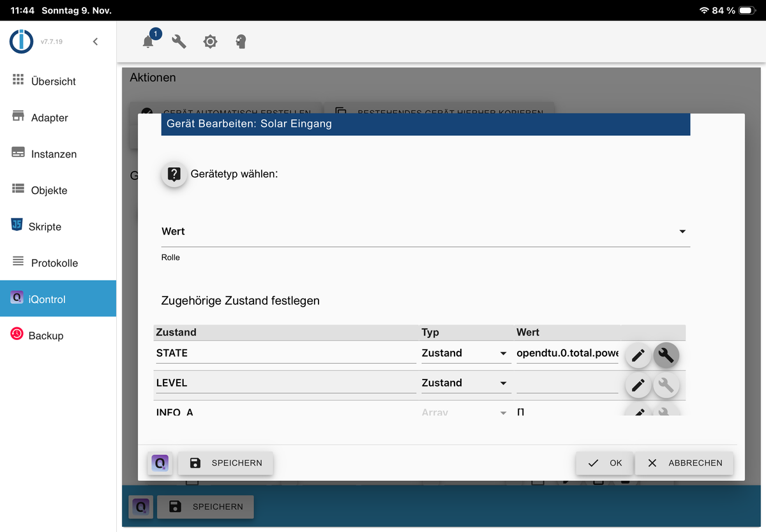Click pencil edit icon in LEVEL row
Image resolution: width=766 pixels, height=532 pixels.
[638, 385]
